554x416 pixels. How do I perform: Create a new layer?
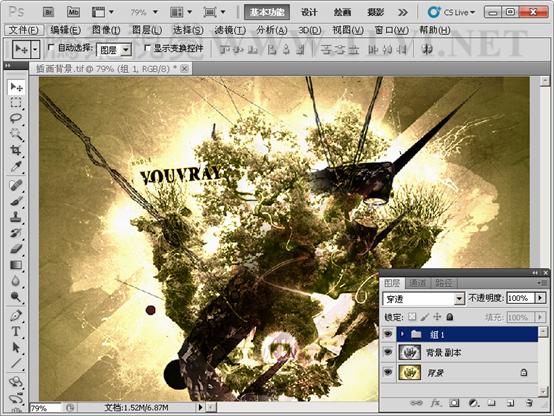[x=510, y=403]
